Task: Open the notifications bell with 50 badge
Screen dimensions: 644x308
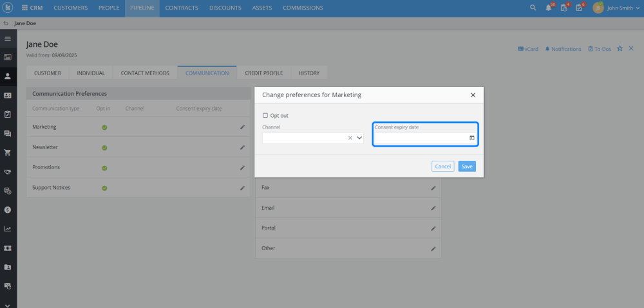Action: coord(549,8)
